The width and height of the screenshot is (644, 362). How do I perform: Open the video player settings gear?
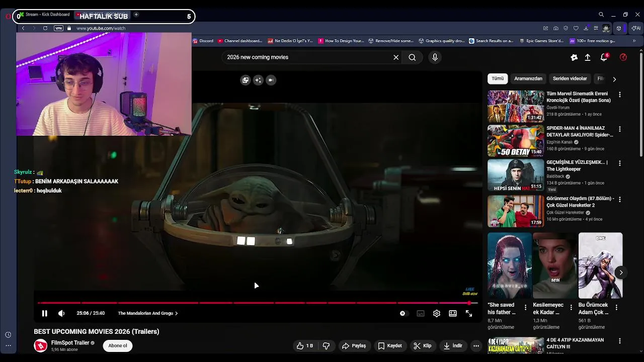coord(437,313)
